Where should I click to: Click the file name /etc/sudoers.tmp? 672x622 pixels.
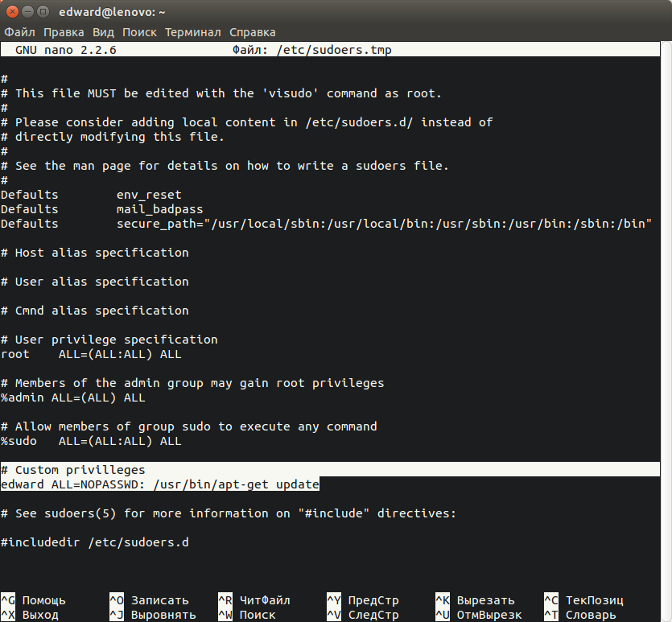point(334,50)
